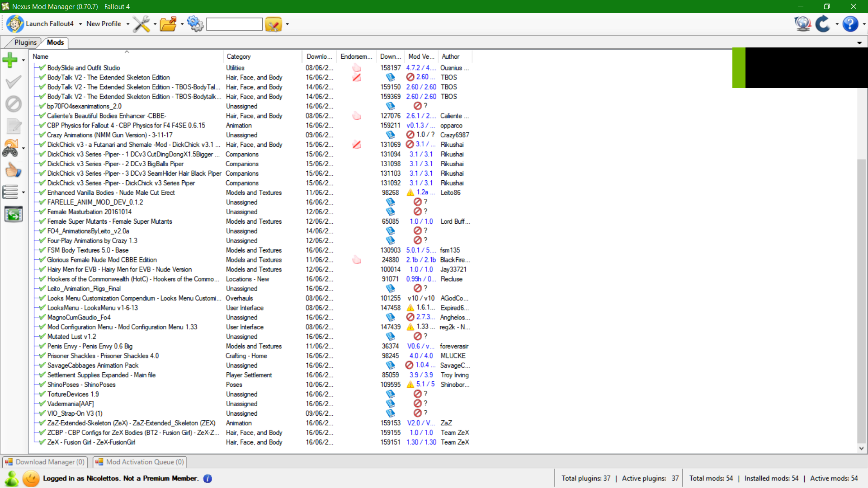Open the Settings gears icon

tap(195, 23)
